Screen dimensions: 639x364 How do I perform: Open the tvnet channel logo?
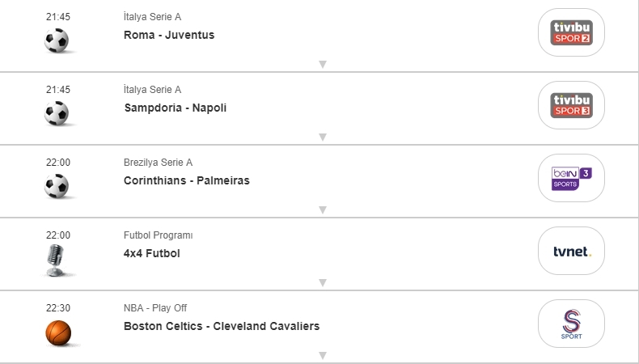[571, 251]
